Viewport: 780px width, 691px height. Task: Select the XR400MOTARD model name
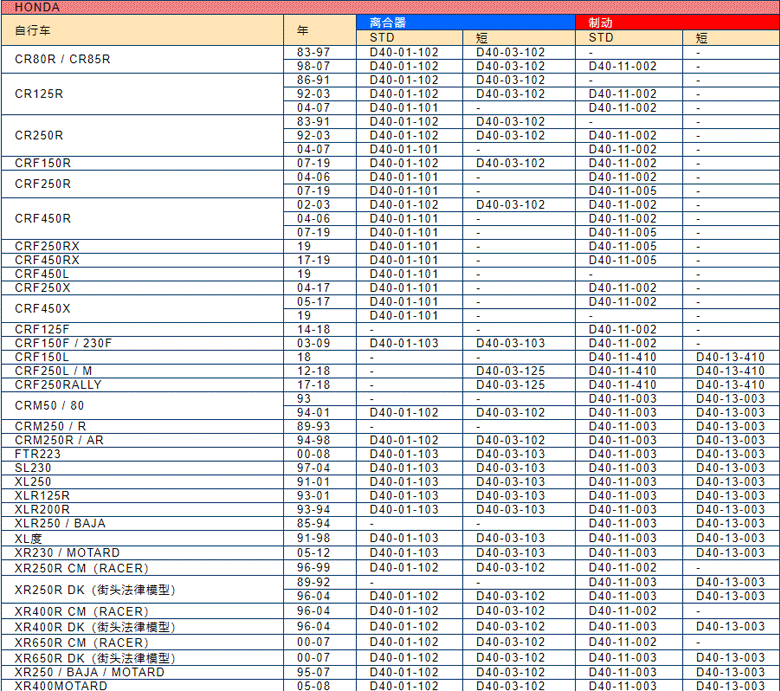click(x=61, y=686)
